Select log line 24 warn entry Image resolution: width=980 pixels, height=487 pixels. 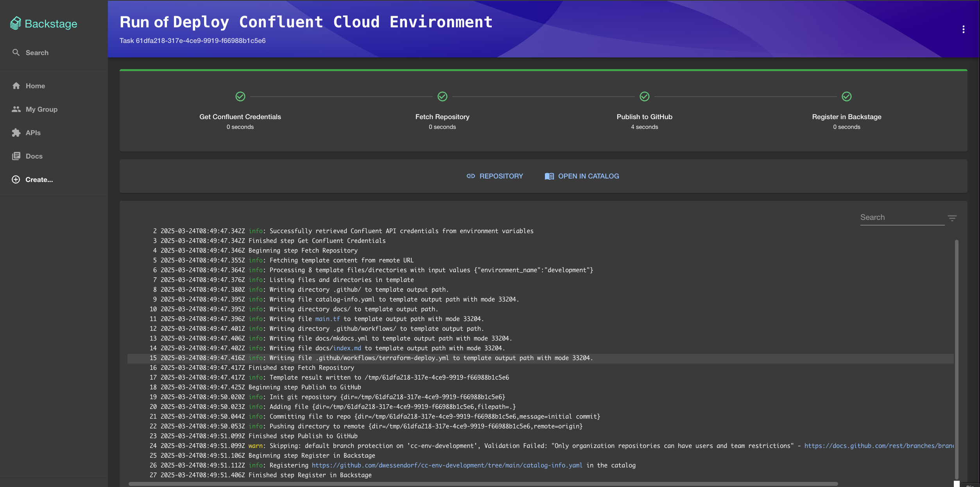coord(541,446)
